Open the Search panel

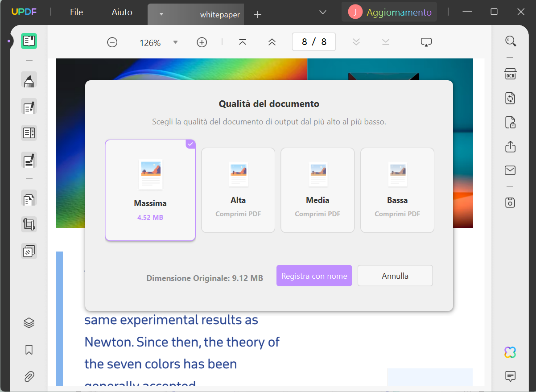[511, 41]
